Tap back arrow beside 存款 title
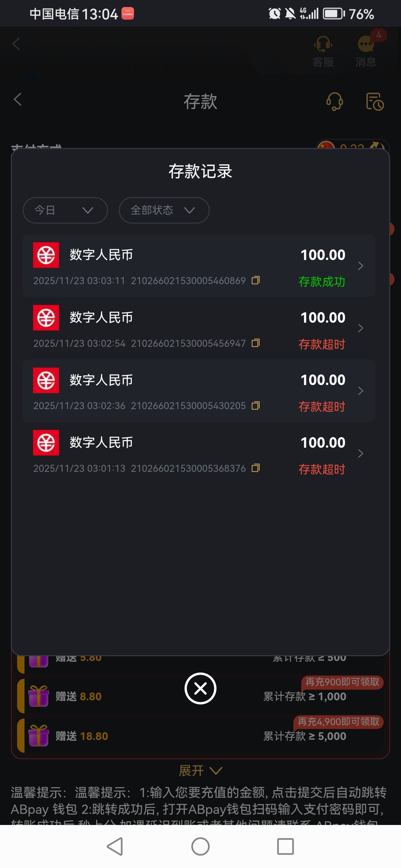This screenshot has width=401, height=868. tap(17, 99)
